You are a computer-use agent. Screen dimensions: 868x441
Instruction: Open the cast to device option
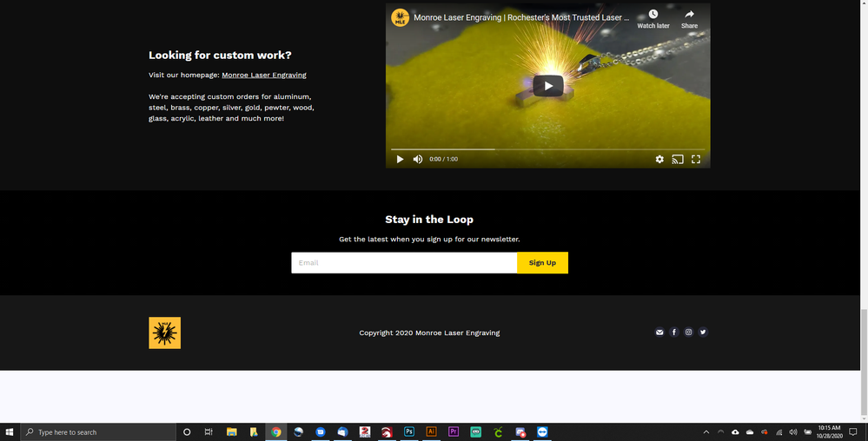(x=678, y=159)
